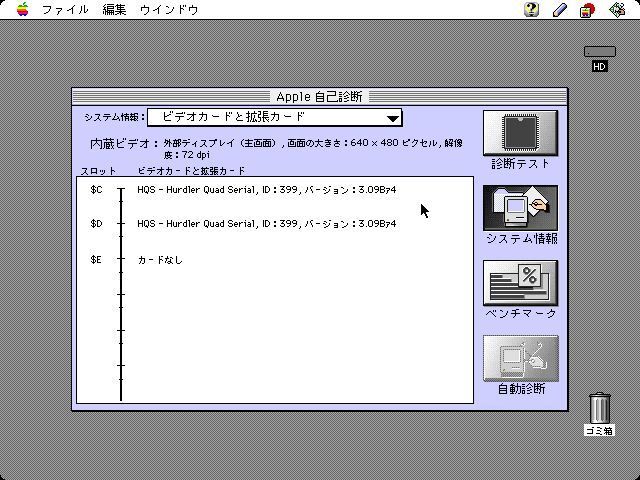Click slot label $D
640x480 pixels.
[97, 224]
